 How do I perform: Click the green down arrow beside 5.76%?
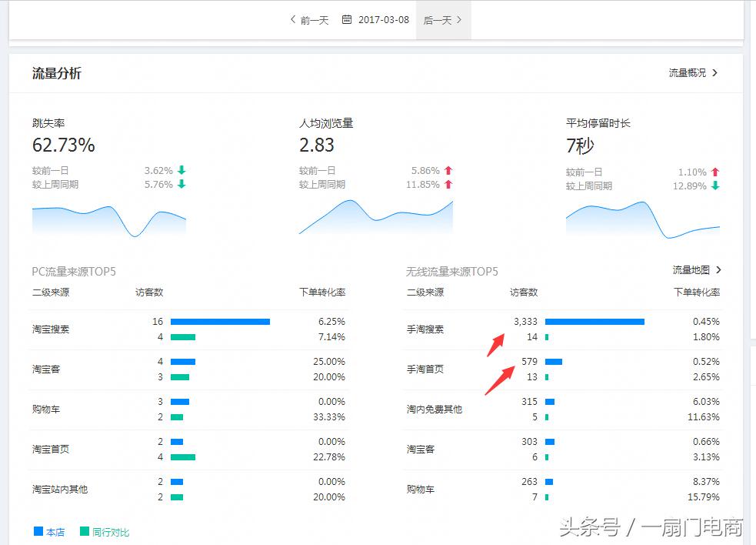180,185
